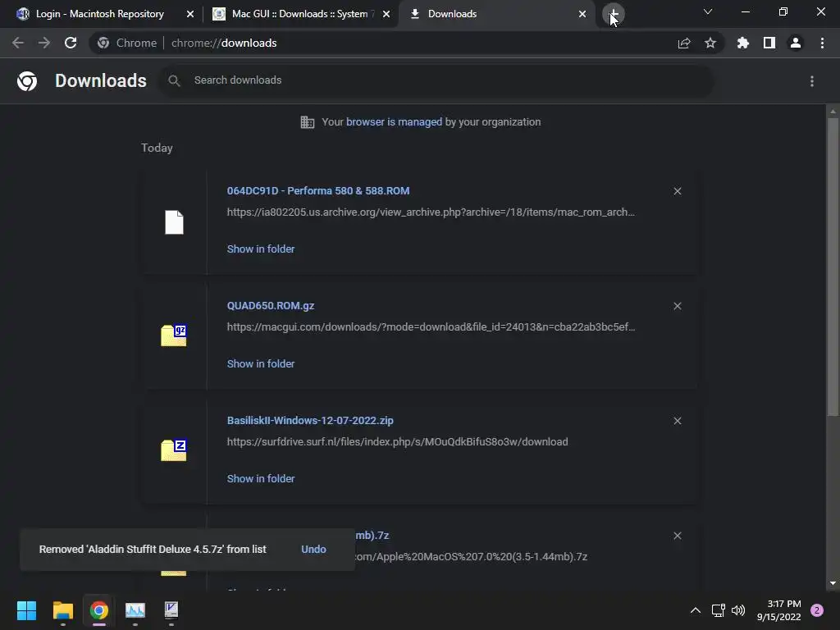The width and height of the screenshot is (840, 630).
Task: Show Performa 580 ROM in folder
Action: [x=261, y=249]
